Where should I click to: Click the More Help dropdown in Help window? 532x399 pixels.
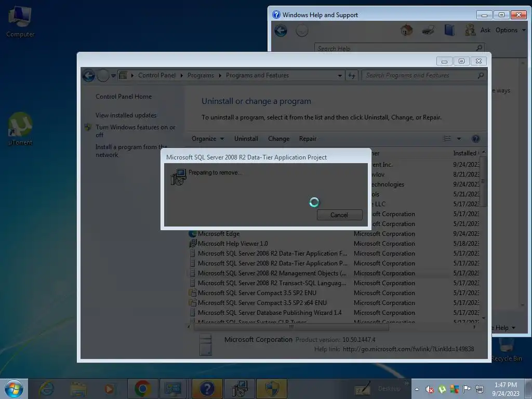pos(504,327)
